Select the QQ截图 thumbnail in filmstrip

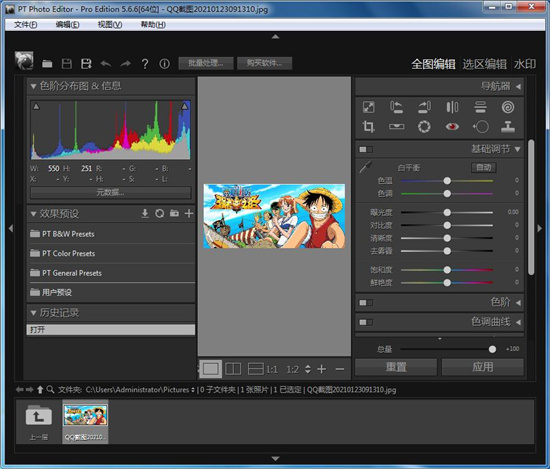[85, 422]
